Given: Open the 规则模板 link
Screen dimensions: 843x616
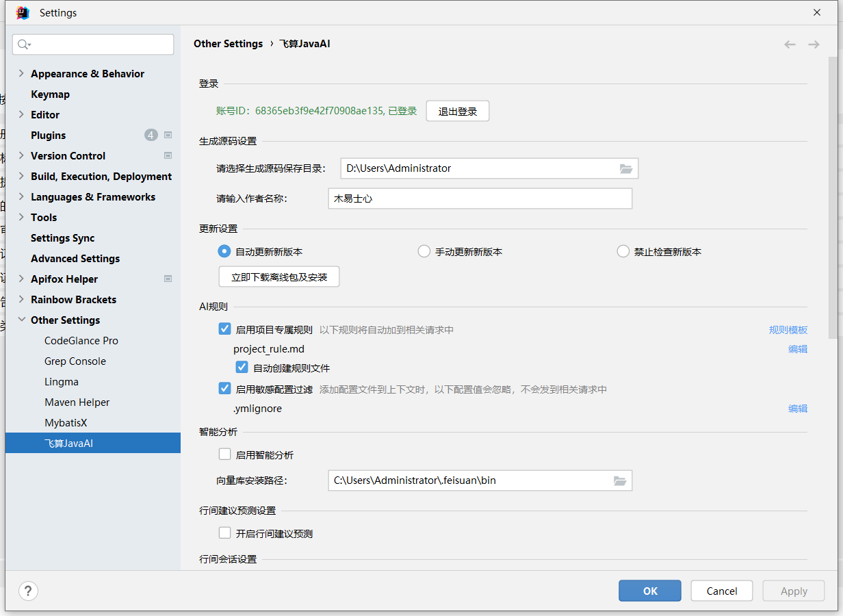Looking at the screenshot, I should 788,329.
